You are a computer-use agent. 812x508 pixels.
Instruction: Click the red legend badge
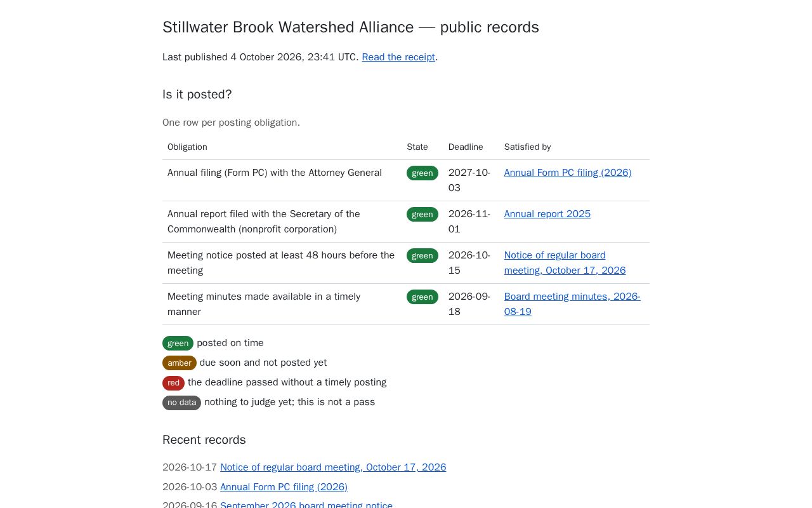click(x=173, y=382)
